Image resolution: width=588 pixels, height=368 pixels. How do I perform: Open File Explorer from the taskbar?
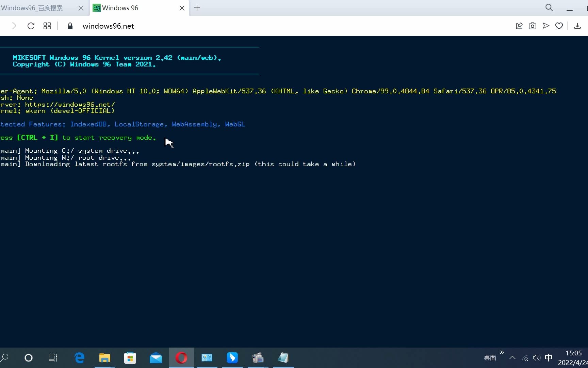pos(105,358)
